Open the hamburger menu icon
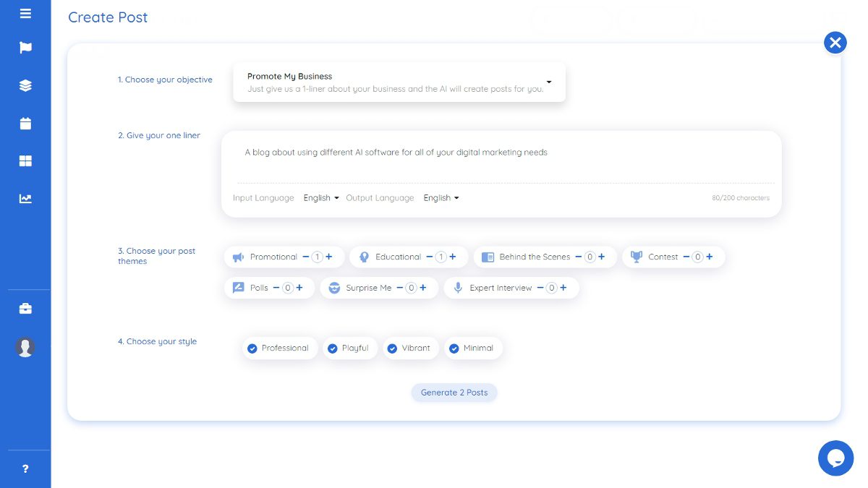This screenshot has width=868, height=488. click(x=25, y=13)
